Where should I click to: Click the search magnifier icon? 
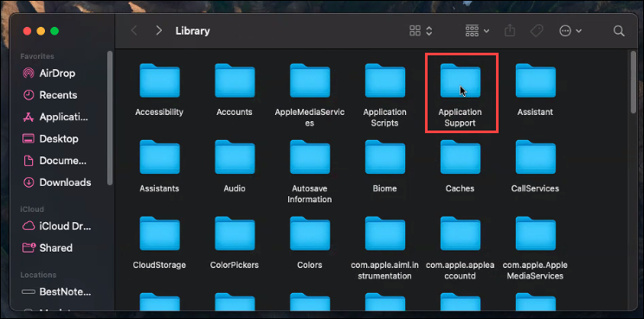point(619,31)
